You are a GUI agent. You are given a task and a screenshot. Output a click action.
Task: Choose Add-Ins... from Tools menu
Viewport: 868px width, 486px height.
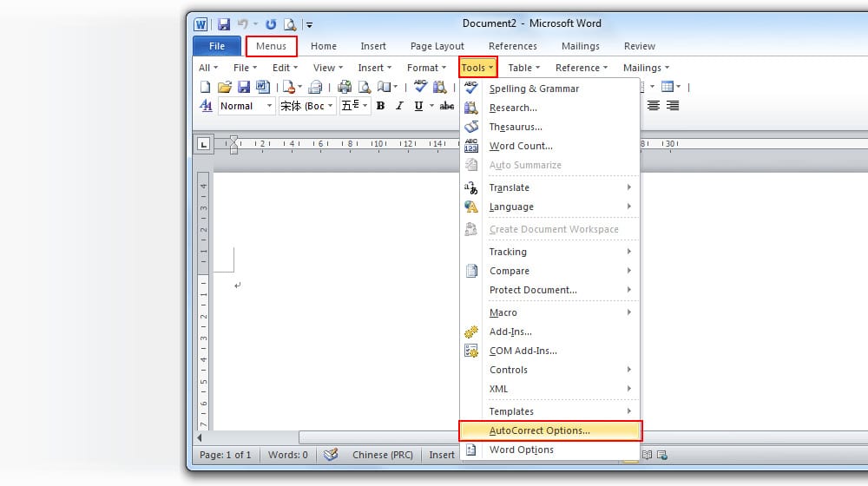[x=549, y=332]
